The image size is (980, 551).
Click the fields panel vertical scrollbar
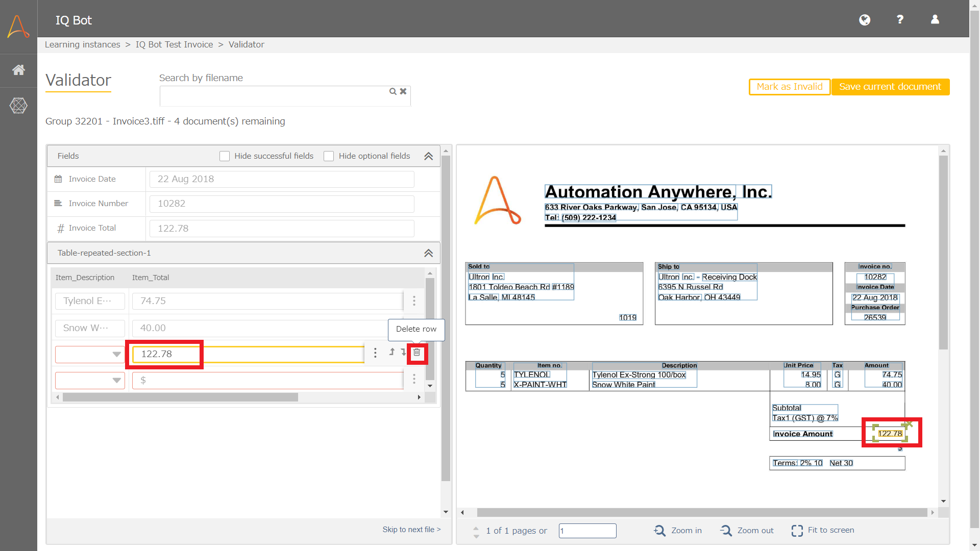point(446,318)
